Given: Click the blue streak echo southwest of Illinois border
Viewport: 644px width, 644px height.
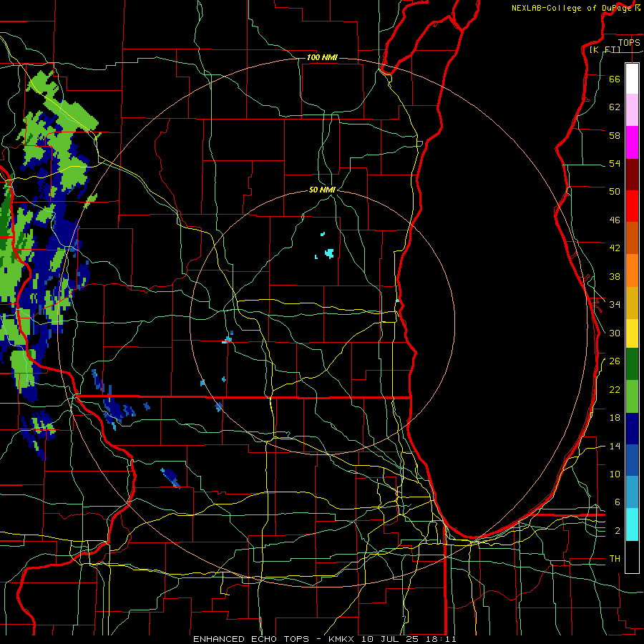Looking at the screenshot, I should coord(171,479).
